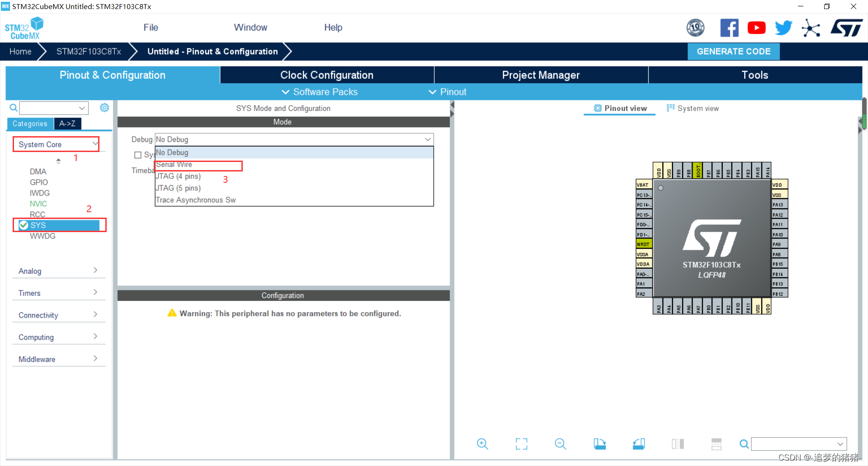868x466 pixels.
Task: Open the ST 10th anniversary badge icon
Action: pyautogui.click(x=695, y=28)
